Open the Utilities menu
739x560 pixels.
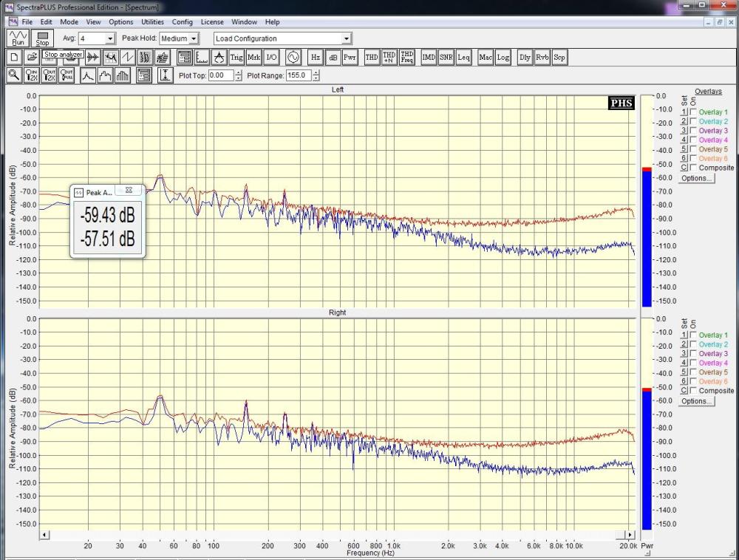pyautogui.click(x=152, y=22)
